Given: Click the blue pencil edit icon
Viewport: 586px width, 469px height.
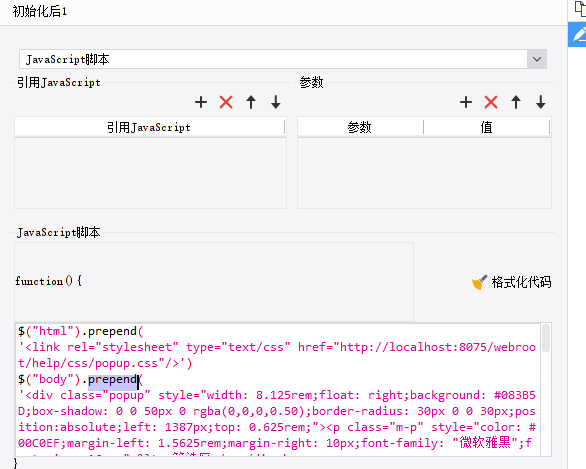Looking at the screenshot, I should tap(578, 34).
